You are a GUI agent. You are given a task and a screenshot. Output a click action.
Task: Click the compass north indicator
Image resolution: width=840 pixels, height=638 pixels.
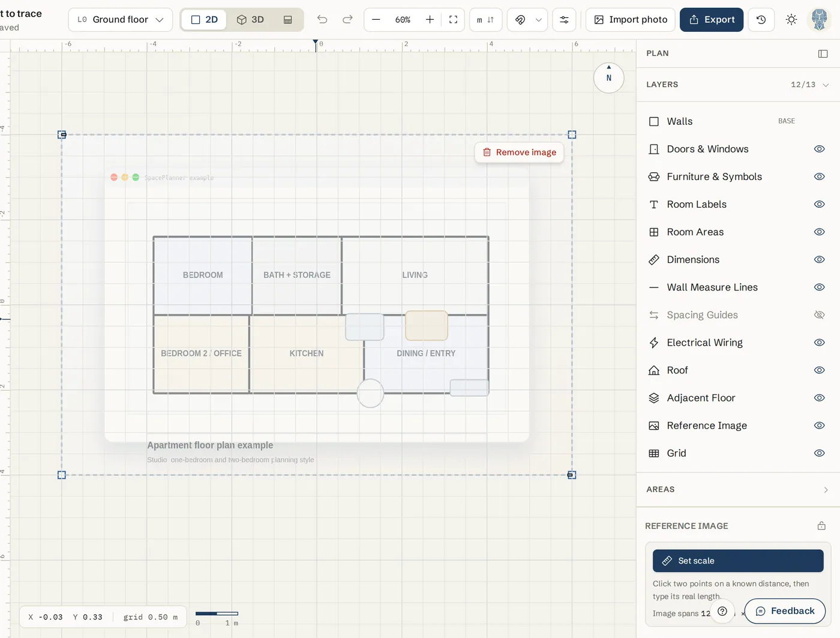coord(609,77)
